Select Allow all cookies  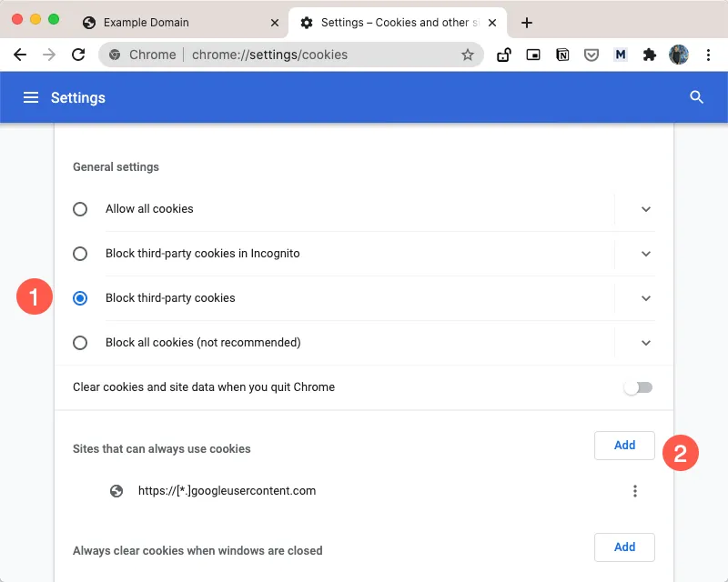pyautogui.click(x=79, y=209)
